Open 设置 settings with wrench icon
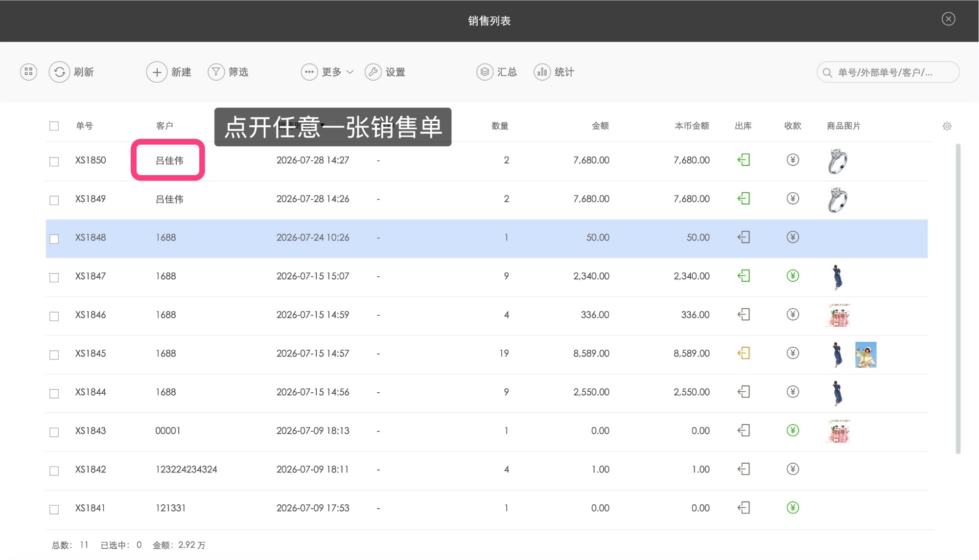The image size is (979, 560). pos(385,72)
